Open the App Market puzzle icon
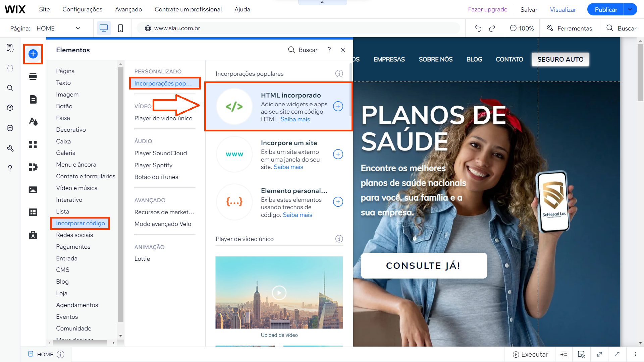Screen dimensions: 644x362 click(x=33, y=167)
